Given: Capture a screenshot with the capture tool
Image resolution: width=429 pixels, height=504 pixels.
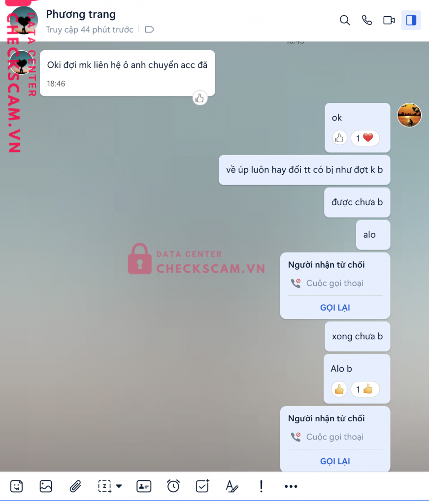Looking at the screenshot, I should pos(104,486).
